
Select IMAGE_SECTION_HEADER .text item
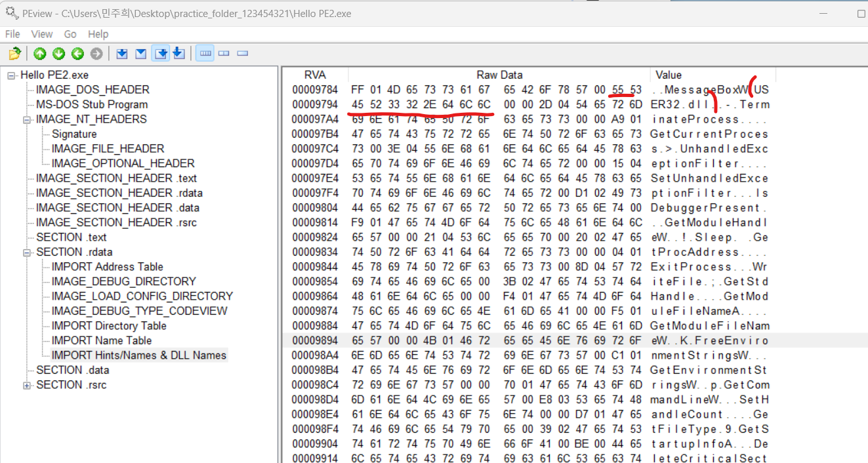pyautogui.click(x=116, y=178)
